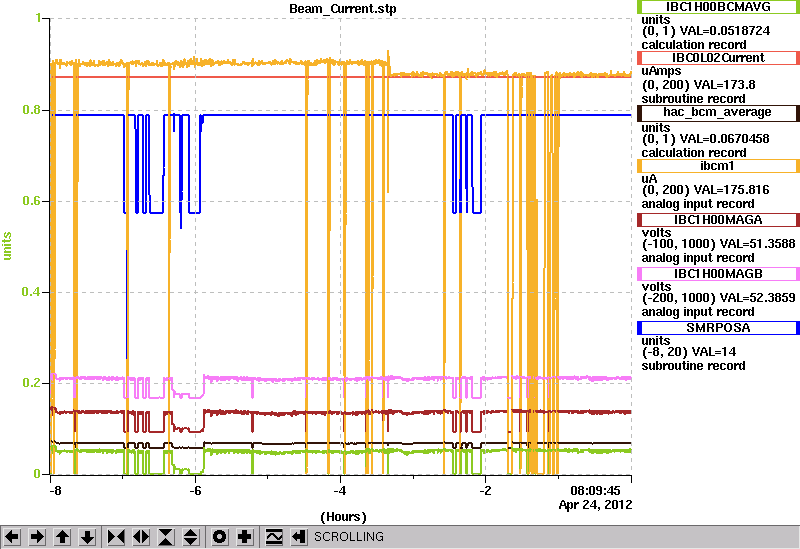
Task: Click the uAmps unit label under IBC0L02Current
Action: coord(661,71)
